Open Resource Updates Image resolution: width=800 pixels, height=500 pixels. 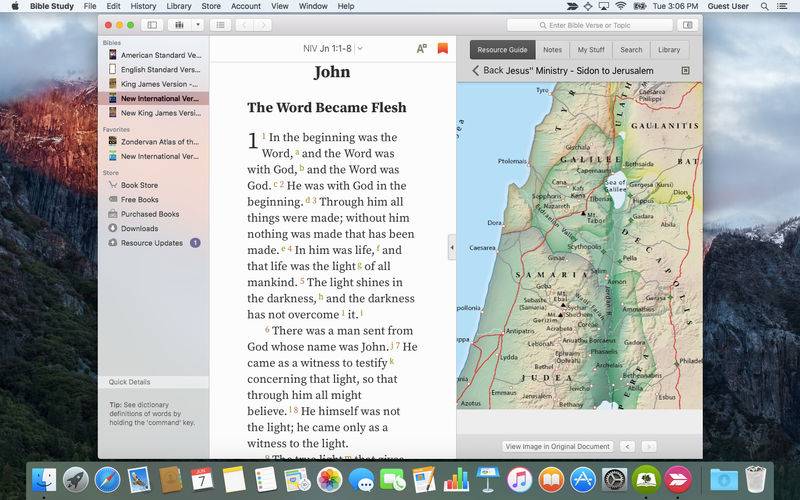[153, 243]
